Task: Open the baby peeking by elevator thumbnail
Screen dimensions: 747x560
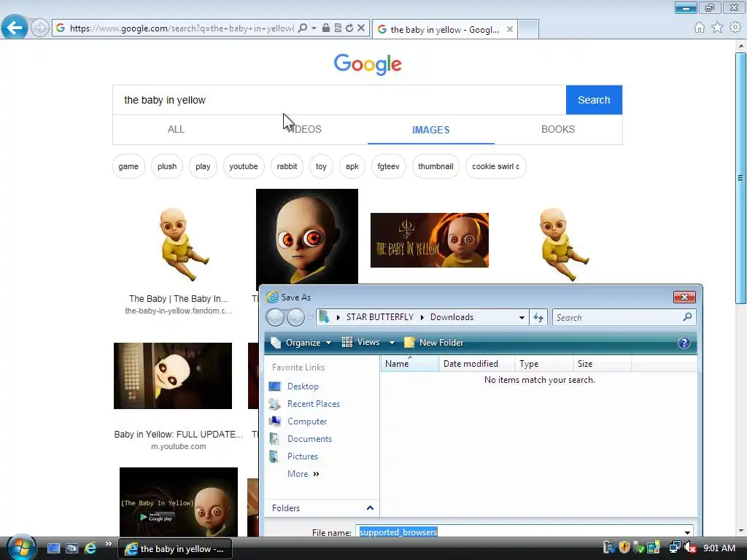Action: pyautogui.click(x=173, y=376)
